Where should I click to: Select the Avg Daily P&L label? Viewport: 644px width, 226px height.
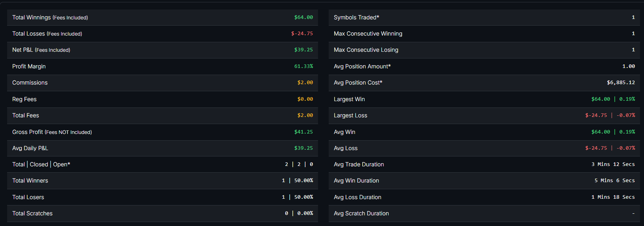30,148
